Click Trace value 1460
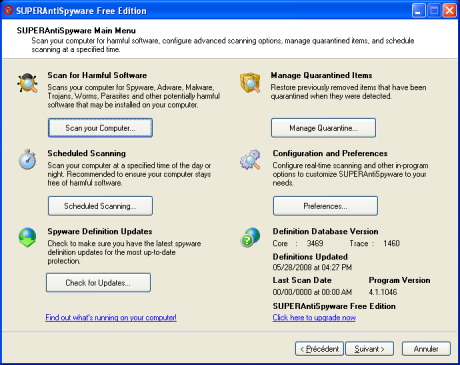 click(391, 243)
